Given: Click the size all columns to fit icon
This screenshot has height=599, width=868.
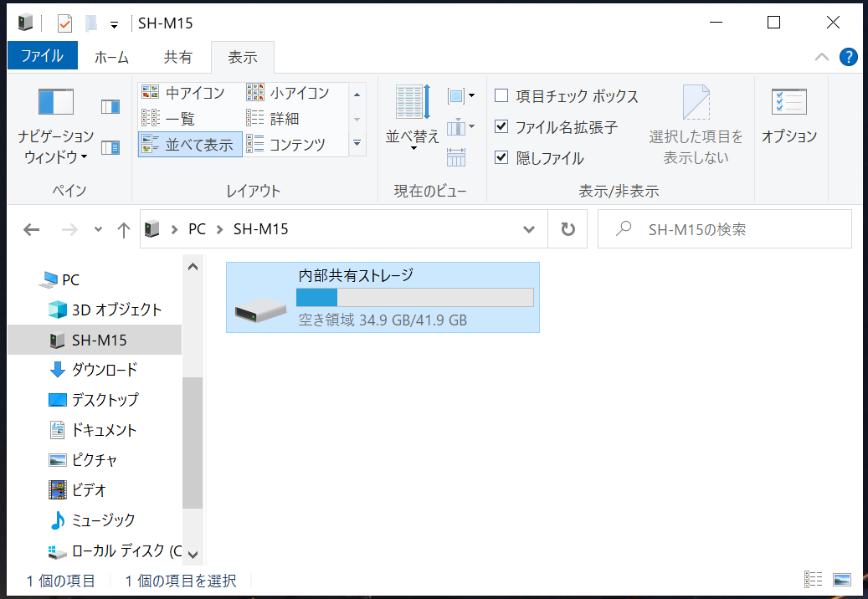Looking at the screenshot, I should [x=456, y=156].
